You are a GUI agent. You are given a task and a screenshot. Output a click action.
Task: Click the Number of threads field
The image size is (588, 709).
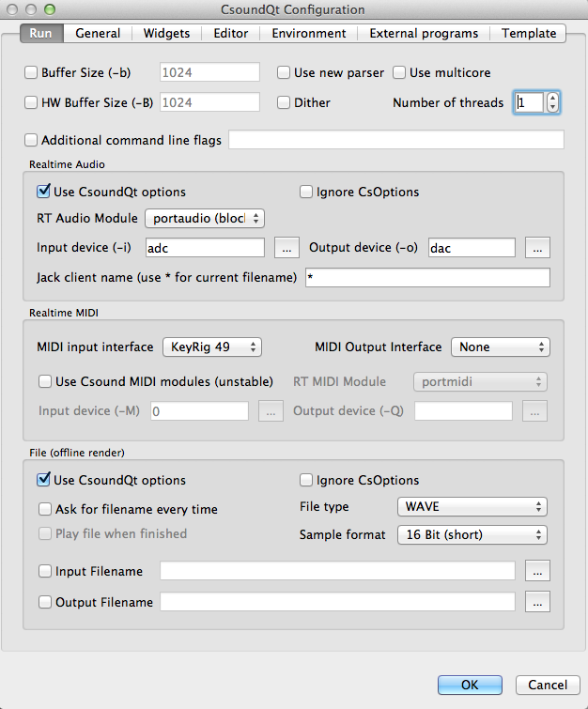[530, 102]
